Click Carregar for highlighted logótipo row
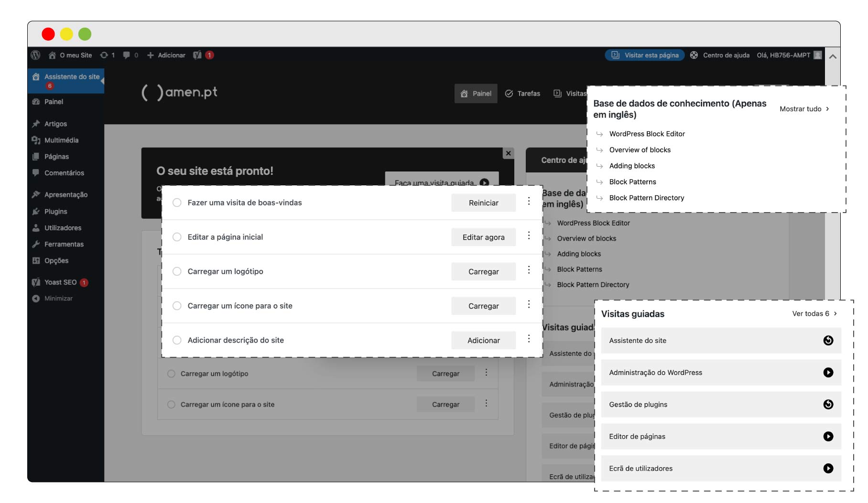Screen dimensions: 868x503 [484, 271]
